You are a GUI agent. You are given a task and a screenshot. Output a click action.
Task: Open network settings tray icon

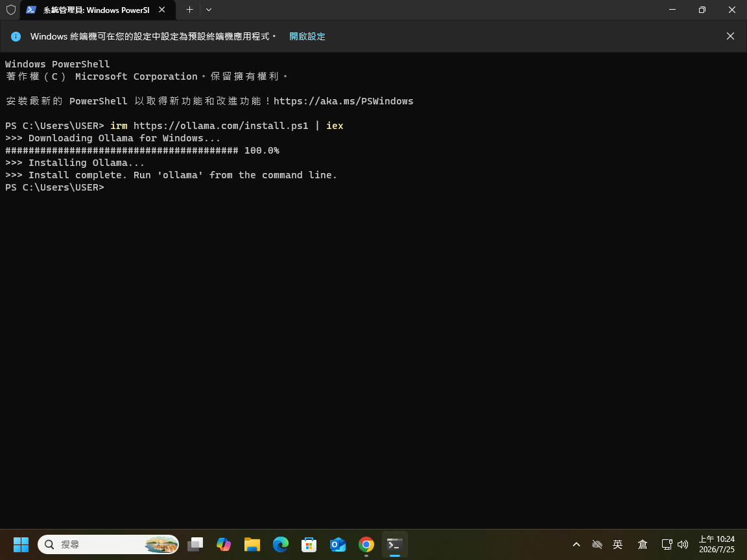(667, 544)
